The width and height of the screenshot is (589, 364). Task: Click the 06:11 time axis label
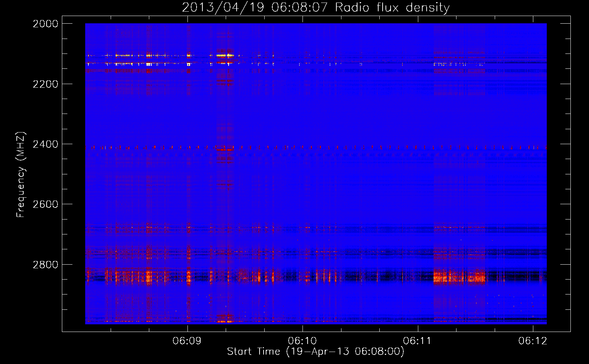[x=418, y=341]
